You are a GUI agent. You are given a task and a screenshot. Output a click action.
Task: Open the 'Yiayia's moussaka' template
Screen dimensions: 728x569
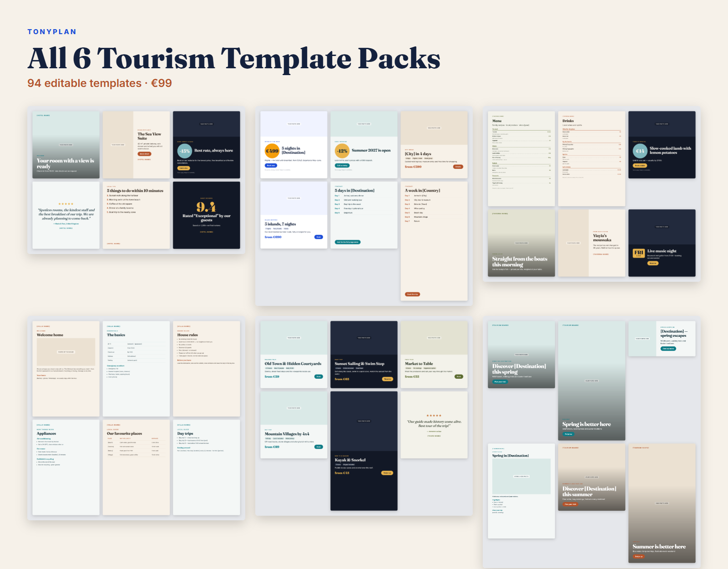(592, 243)
